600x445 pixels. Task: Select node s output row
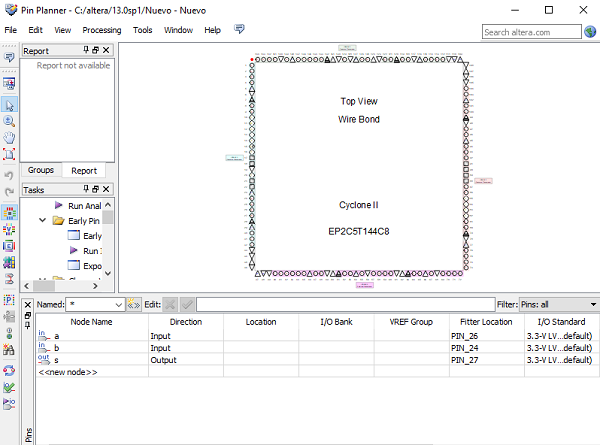(318, 360)
